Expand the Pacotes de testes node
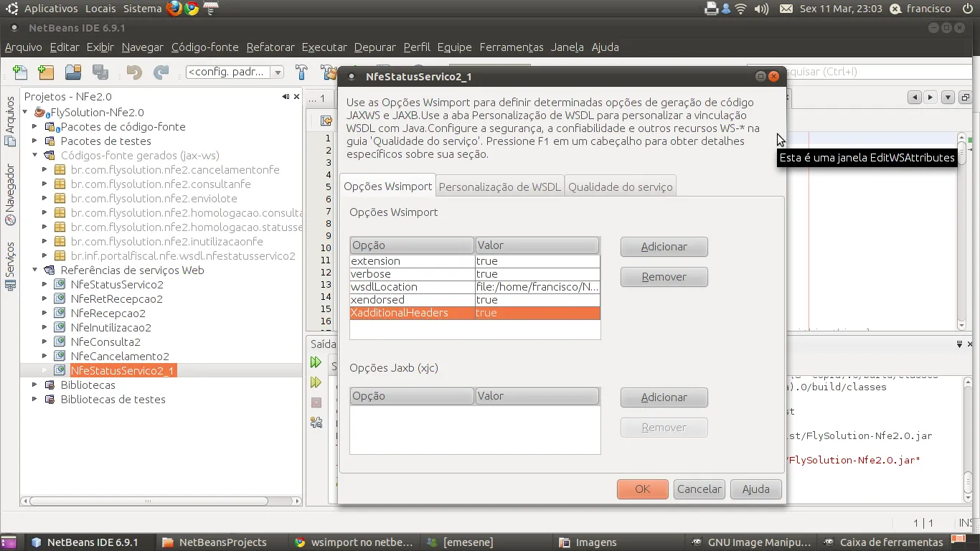This screenshot has width=980, height=551. pos(35,141)
